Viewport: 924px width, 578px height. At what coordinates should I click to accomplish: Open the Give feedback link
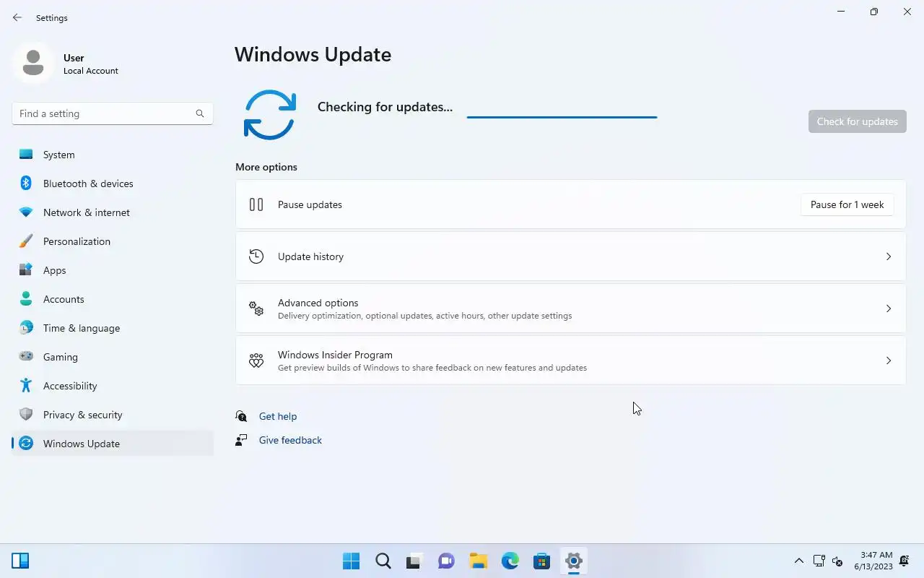290,440
